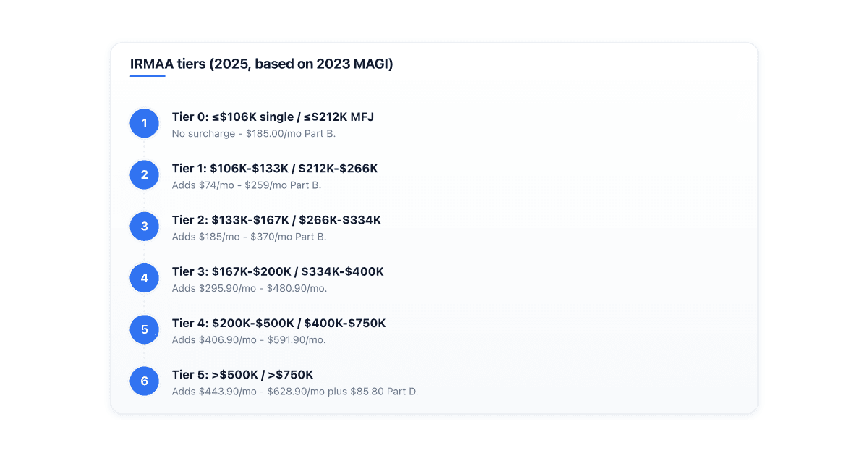The height and width of the screenshot is (456, 868).
Task: Click the step 6 circle badge
Action: click(x=144, y=381)
